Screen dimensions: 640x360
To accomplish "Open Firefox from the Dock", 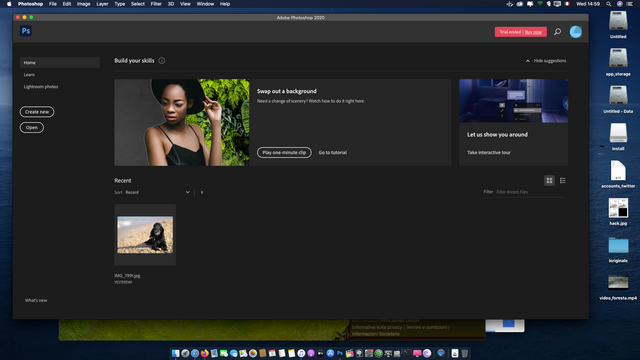I will [204, 353].
